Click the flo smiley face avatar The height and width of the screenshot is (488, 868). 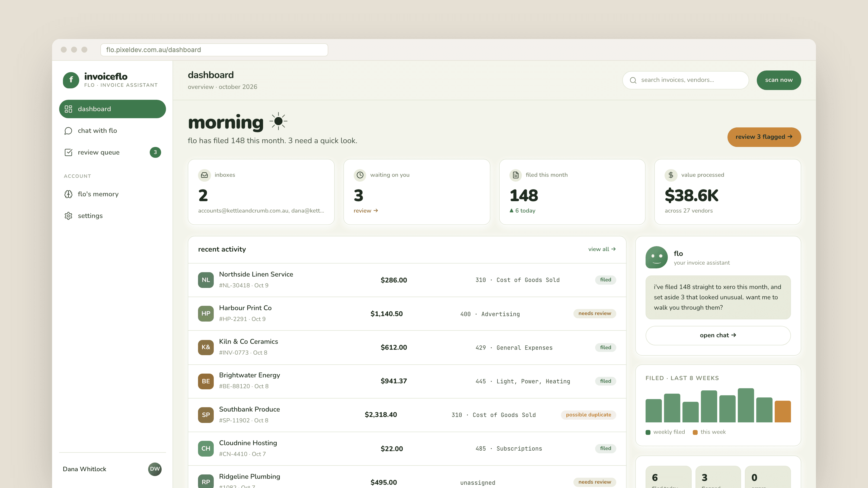click(x=656, y=257)
